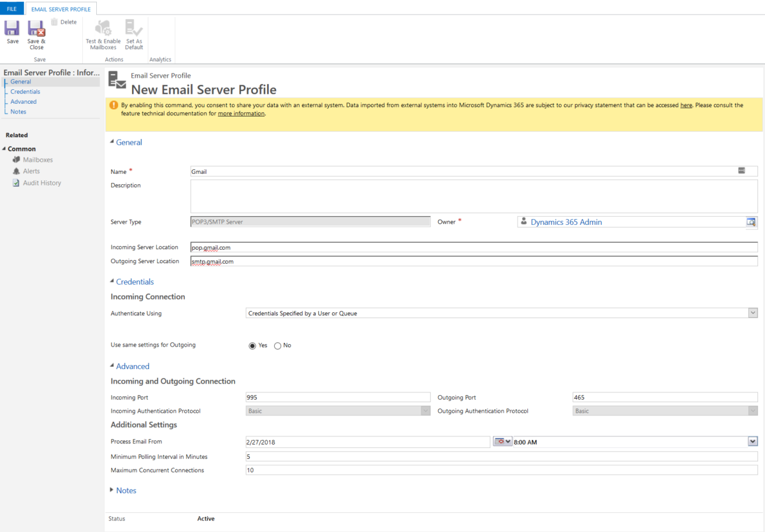Click the Email Server Profile header icon
This screenshot has width=765, height=532.
coord(117,80)
